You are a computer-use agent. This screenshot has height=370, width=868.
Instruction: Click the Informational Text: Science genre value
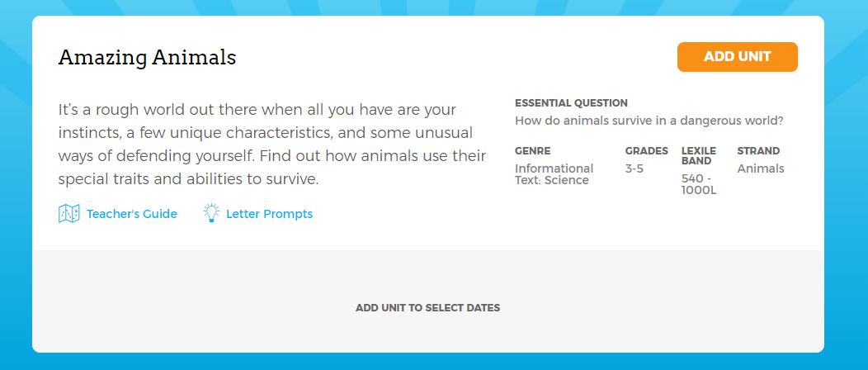tap(554, 174)
